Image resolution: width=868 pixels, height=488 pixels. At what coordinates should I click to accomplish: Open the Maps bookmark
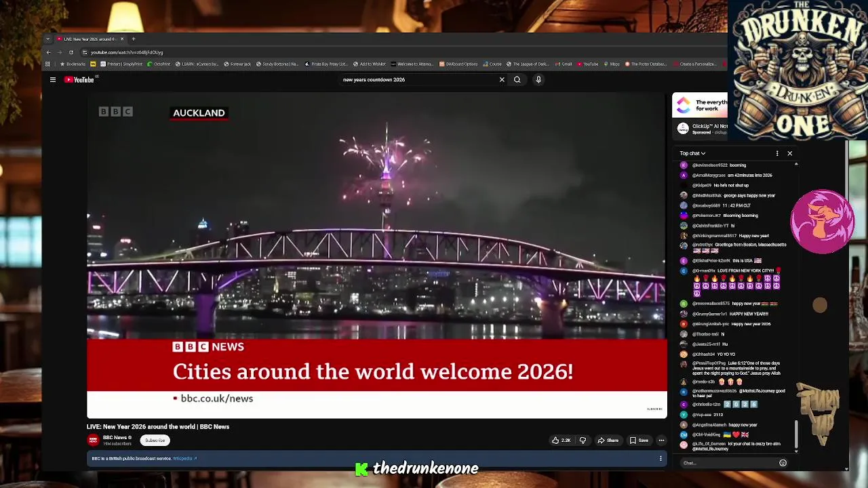coord(612,64)
